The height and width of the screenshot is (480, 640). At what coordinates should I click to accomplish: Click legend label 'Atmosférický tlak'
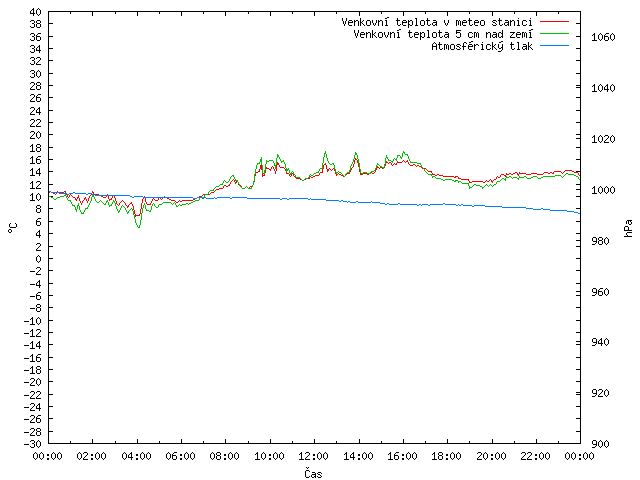click(482, 46)
